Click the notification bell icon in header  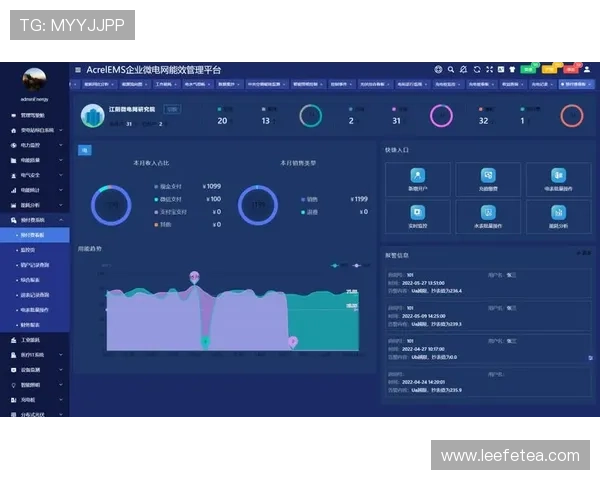[x=463, y=70]
